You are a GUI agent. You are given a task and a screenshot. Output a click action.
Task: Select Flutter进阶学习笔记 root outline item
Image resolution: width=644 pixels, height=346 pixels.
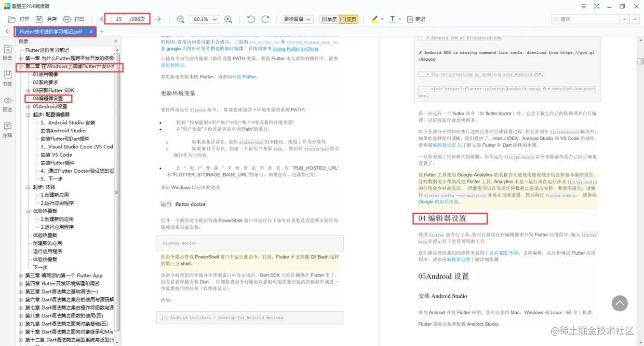[x=47, y=50]
